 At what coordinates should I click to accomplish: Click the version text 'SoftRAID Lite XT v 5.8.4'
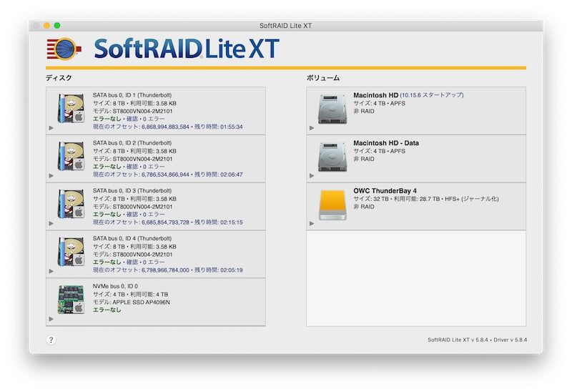(458, 340)
